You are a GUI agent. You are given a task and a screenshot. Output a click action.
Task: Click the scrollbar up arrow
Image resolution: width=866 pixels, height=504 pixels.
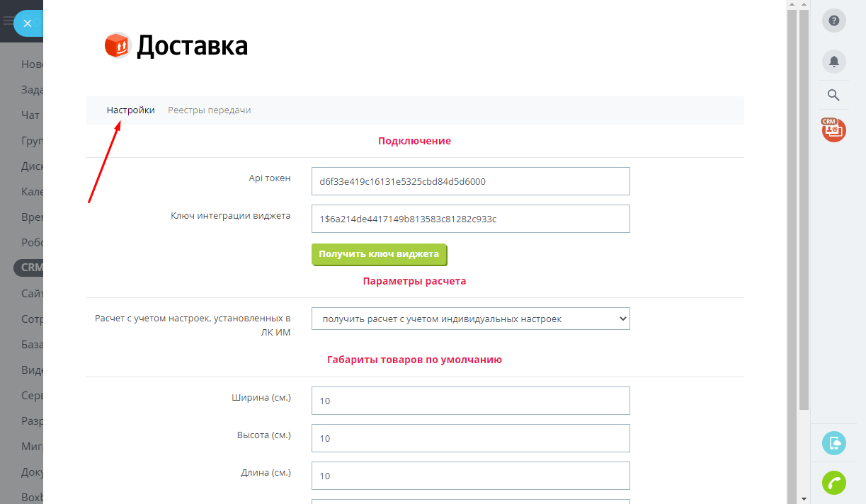click(804, 5)
